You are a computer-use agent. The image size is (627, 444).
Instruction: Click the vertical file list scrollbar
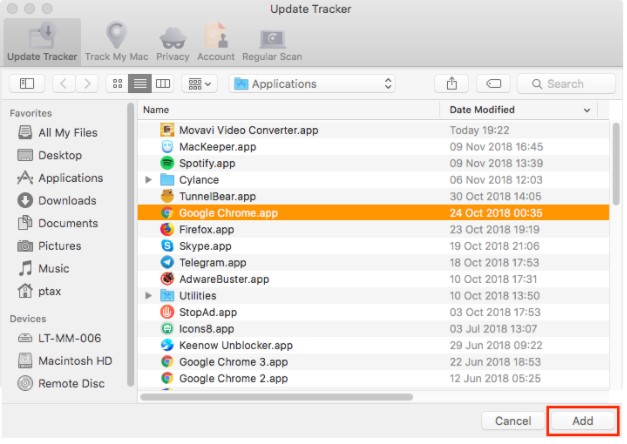point(616,164)
